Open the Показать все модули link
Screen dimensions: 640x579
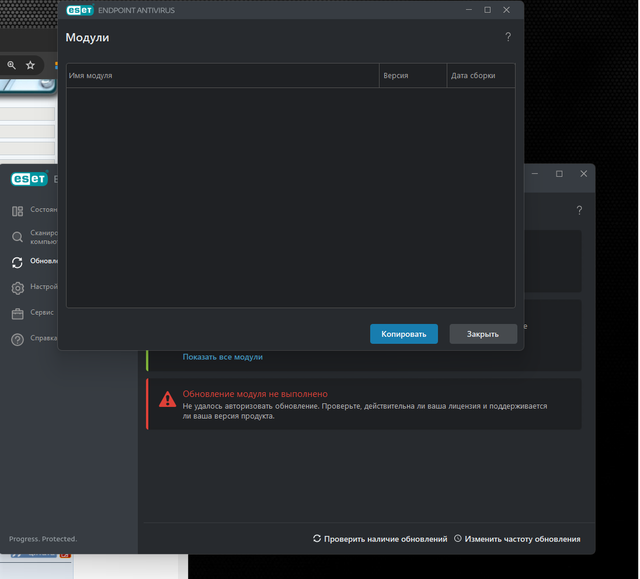[x=222, y=357]
